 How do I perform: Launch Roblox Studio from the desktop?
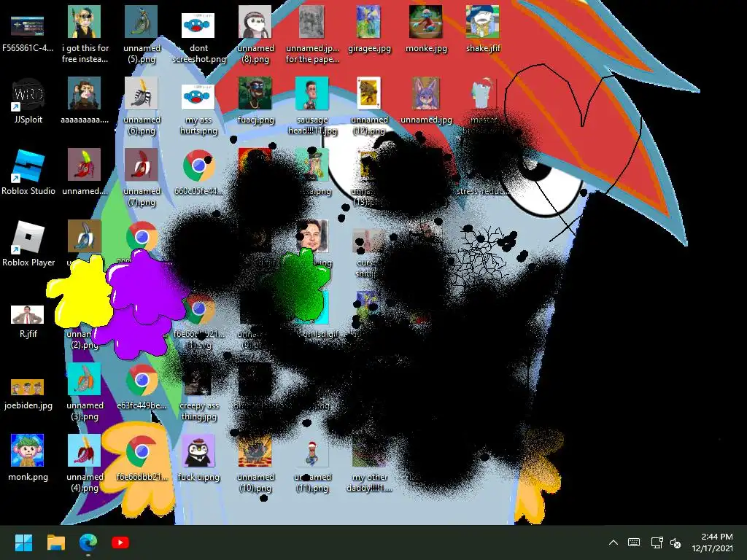(x=28, y=172)
